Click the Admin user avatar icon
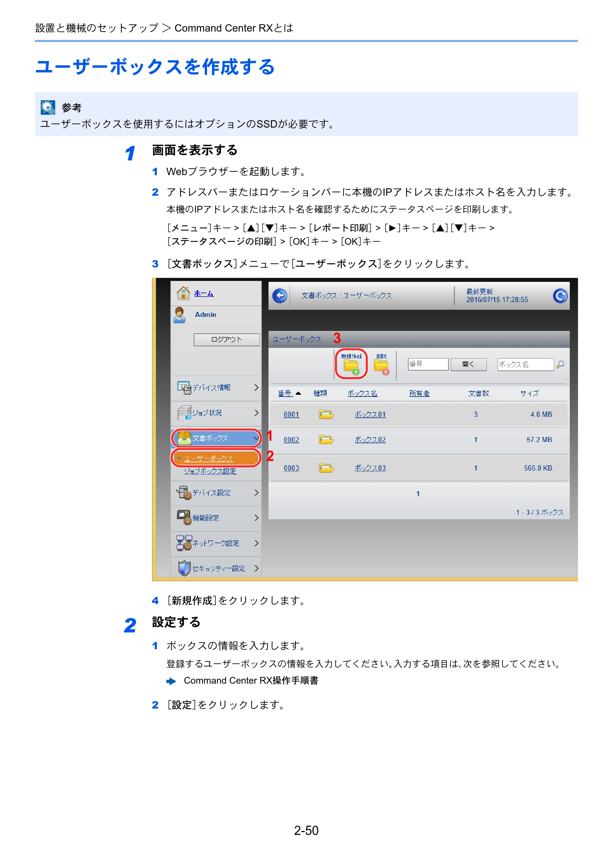613x868 pixels. (x=179, y=315)
